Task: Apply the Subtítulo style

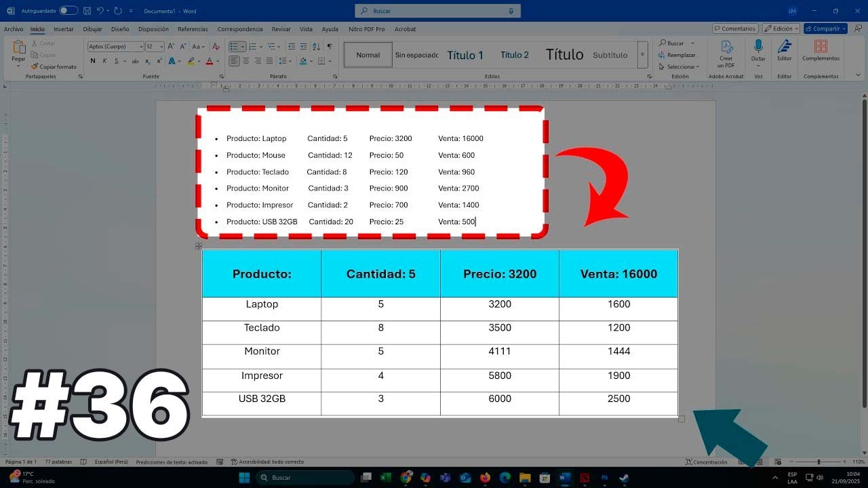Action: click(610, 55)
